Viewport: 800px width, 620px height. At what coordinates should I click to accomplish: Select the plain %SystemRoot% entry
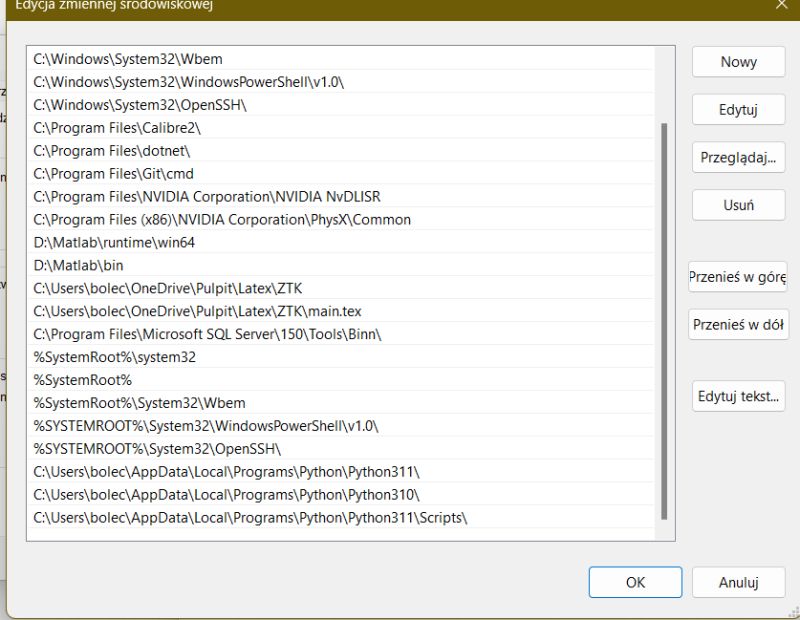coord(341,380)
